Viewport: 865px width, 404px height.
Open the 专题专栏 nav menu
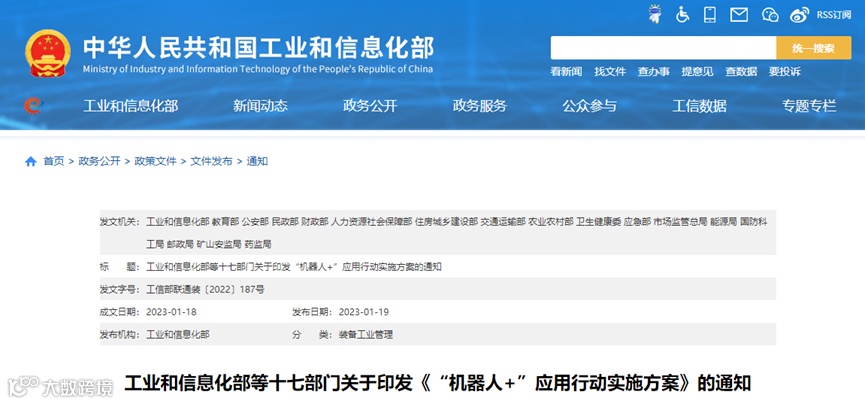809,105
